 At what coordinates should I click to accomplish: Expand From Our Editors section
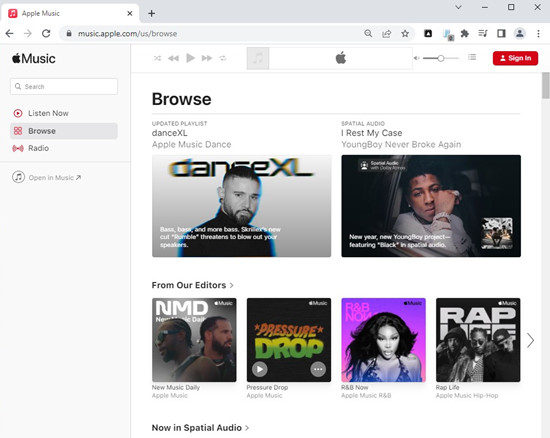point(193,285)
